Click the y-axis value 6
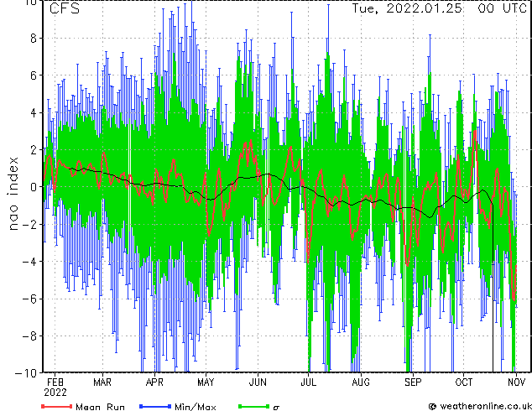Viewport: 532px width, 411px height. tap(34, 75)
